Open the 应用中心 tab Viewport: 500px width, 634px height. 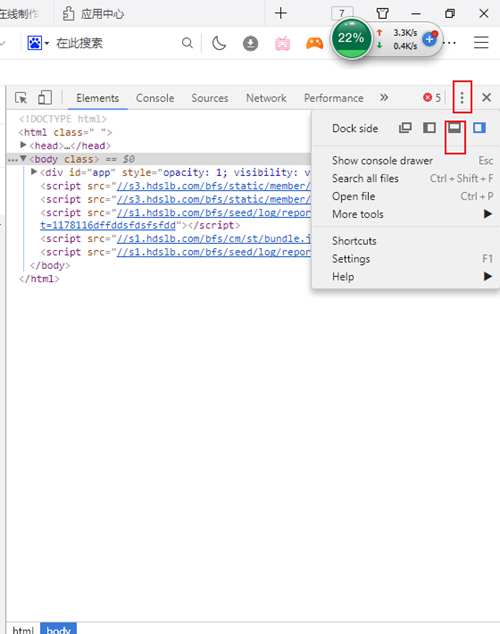pyautogui.click(x=94, y=14)
